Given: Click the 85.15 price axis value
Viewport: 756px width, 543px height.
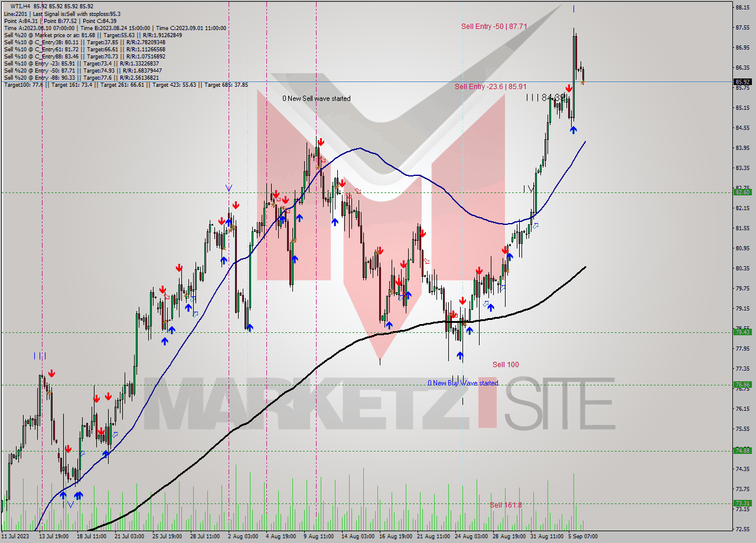Looking at the screenshot, I should click(x=742, y=107).
